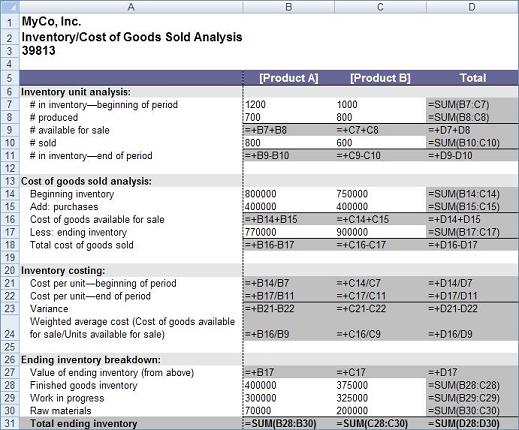Click the MyCo, Inc. title cell

point(131,22)
